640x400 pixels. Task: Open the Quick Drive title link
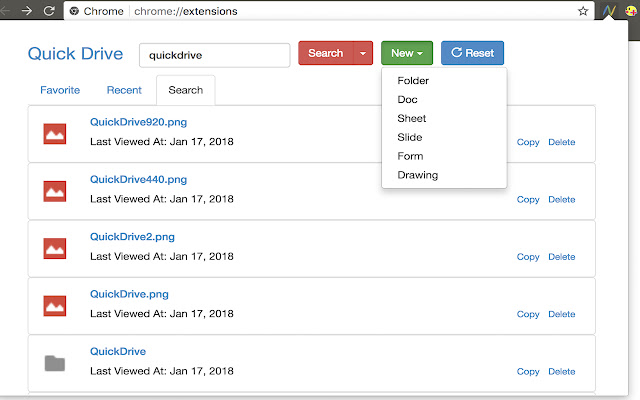pyautogui.click(x=76, y=54)
